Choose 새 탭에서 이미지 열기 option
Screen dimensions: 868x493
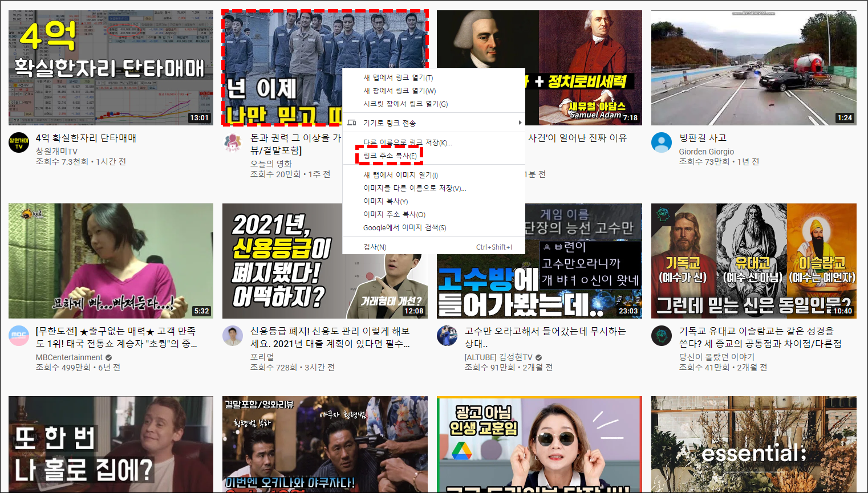point(433,175)
